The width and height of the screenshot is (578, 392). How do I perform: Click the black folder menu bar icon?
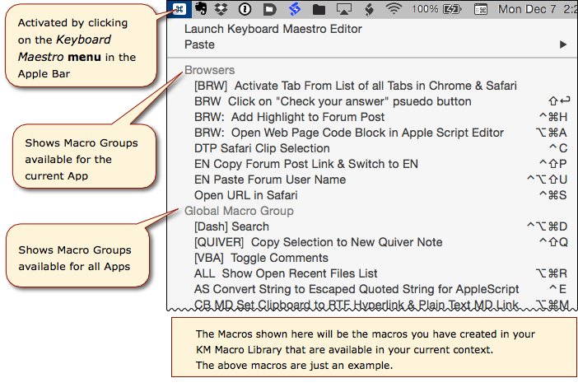tap(319, 9)
